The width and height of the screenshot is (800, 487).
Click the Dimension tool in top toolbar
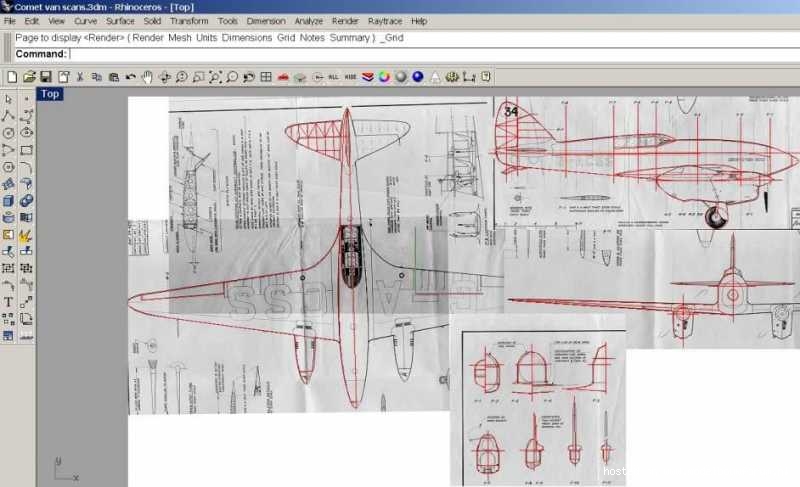(469, 77)
